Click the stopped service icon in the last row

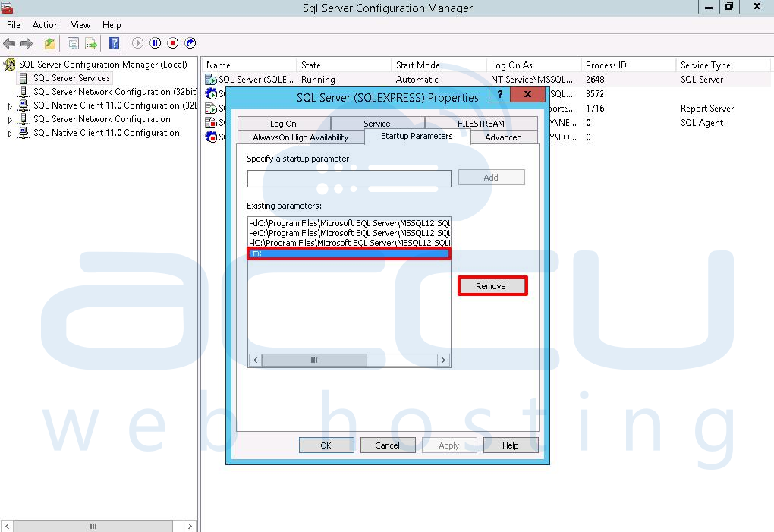tap(211, 137)
